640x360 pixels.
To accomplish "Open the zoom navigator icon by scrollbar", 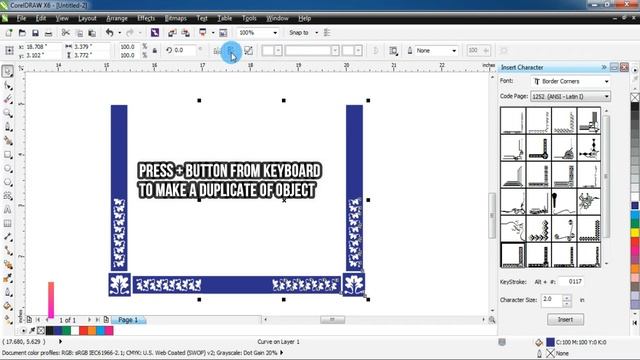I will [492, 320].
